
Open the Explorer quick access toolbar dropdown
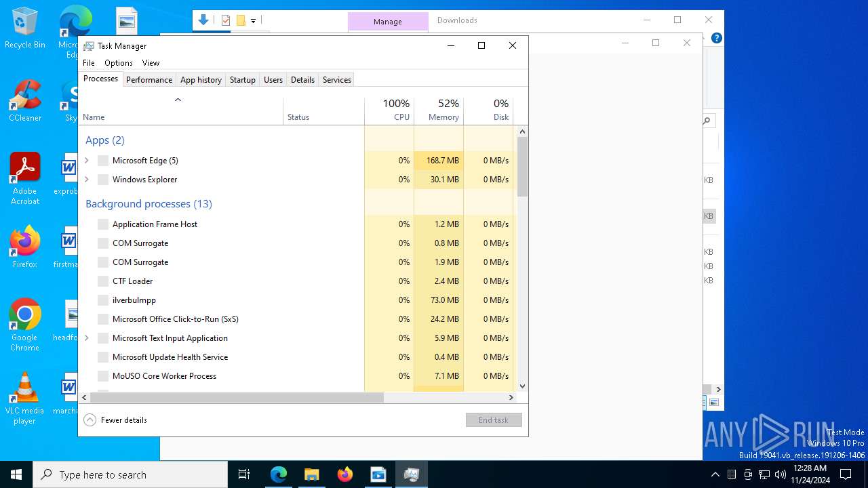point(253,21)
